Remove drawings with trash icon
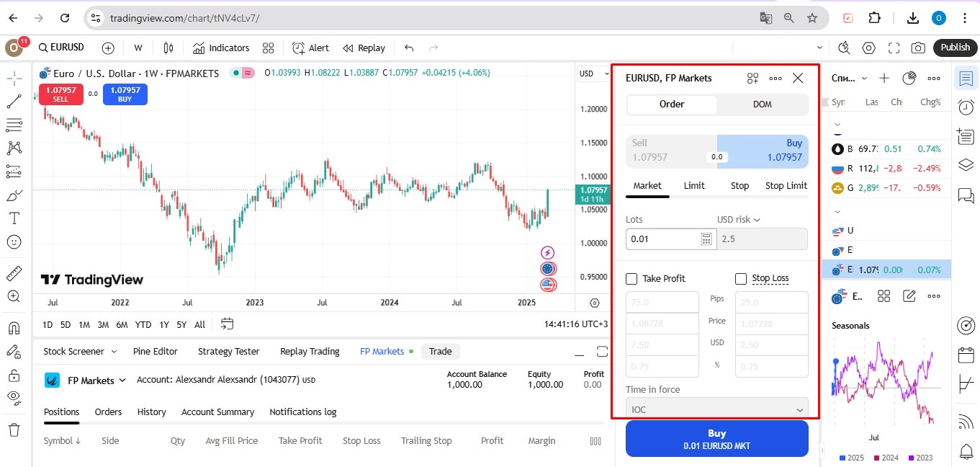The width and height of the screenshot is (980, 467). coord(14,430)
